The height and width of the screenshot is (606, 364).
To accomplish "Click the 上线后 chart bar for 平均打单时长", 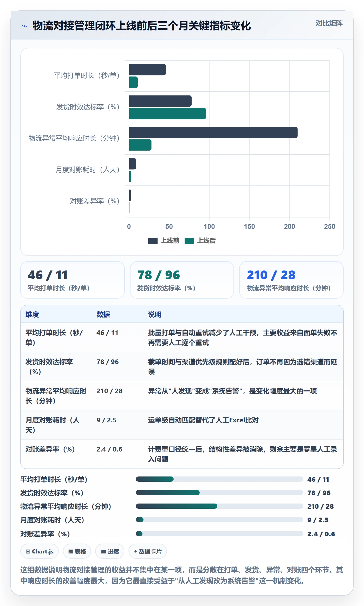I will click(x=133, y=82).
